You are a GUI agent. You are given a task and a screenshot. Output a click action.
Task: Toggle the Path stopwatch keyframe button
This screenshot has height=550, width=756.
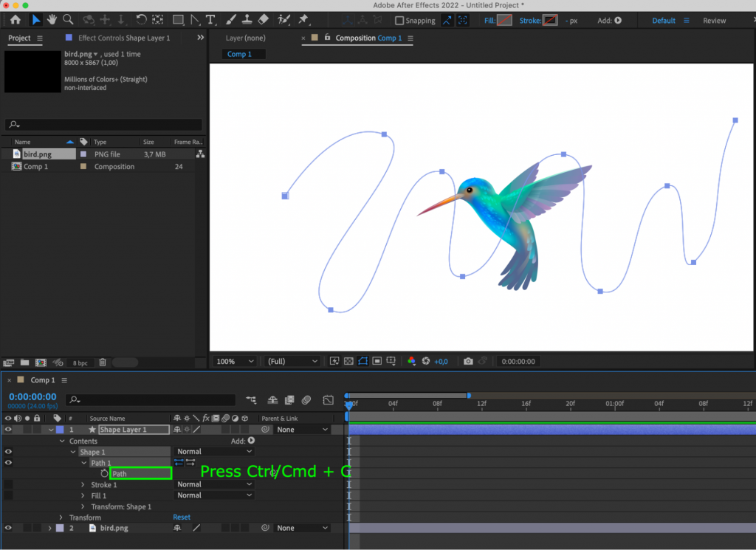click(104, 473)
